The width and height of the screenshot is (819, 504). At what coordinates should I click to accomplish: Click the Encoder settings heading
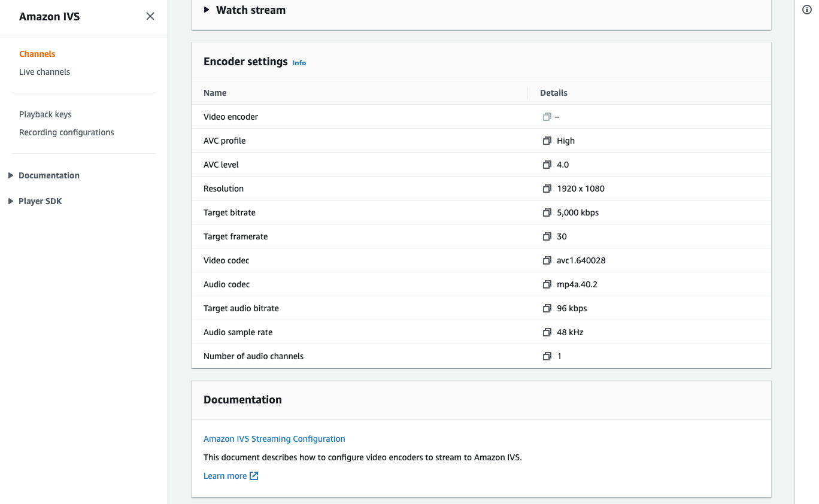click(245, 62)
